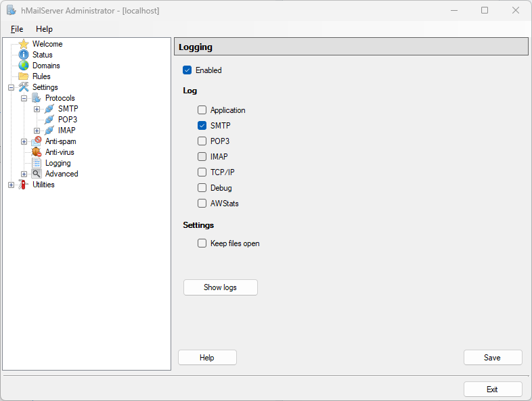532x401 pixels.
Task: Enable TCP/IP logging checkbox
Action: (x=202, y=172)
